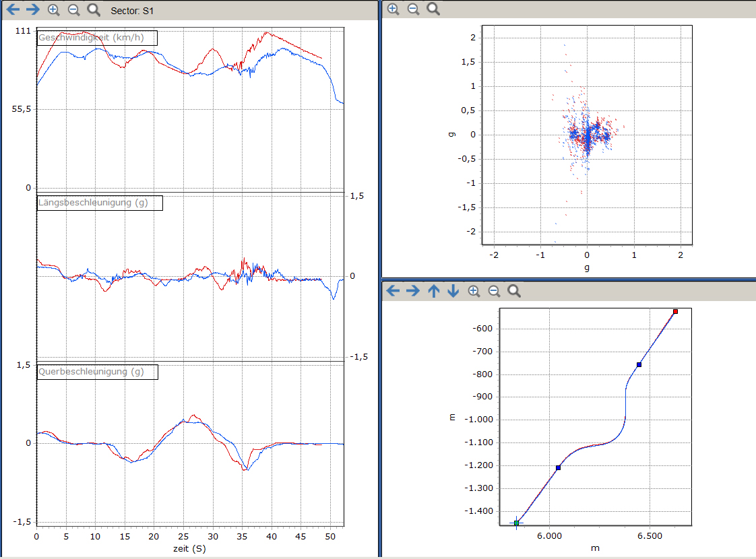Zoom in on the g-g scatter plot
Screen dimensions: 756x559
click(393, 9)
